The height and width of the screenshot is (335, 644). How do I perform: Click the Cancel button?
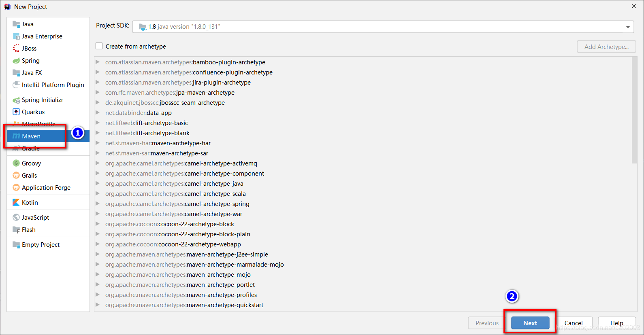(574, 323)
